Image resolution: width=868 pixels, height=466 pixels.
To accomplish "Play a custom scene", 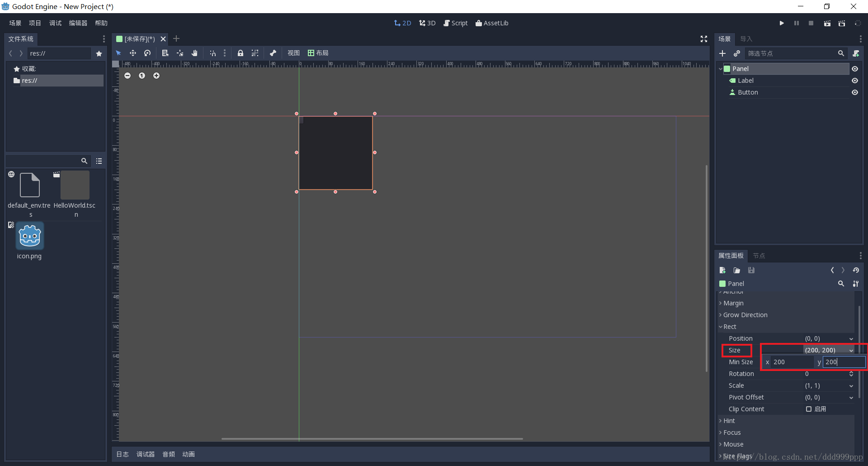I will (x=842, y=23).
